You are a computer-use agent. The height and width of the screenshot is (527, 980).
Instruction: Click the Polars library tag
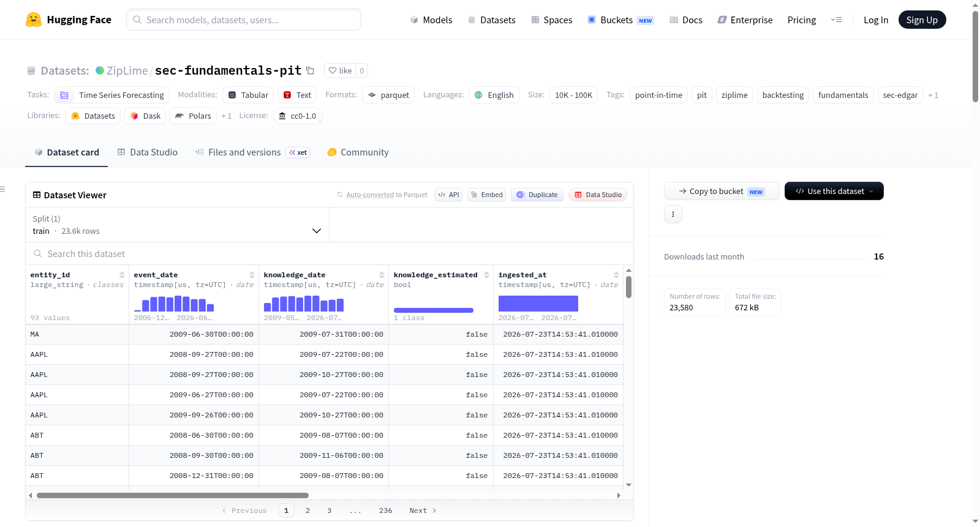pos(193,116)
